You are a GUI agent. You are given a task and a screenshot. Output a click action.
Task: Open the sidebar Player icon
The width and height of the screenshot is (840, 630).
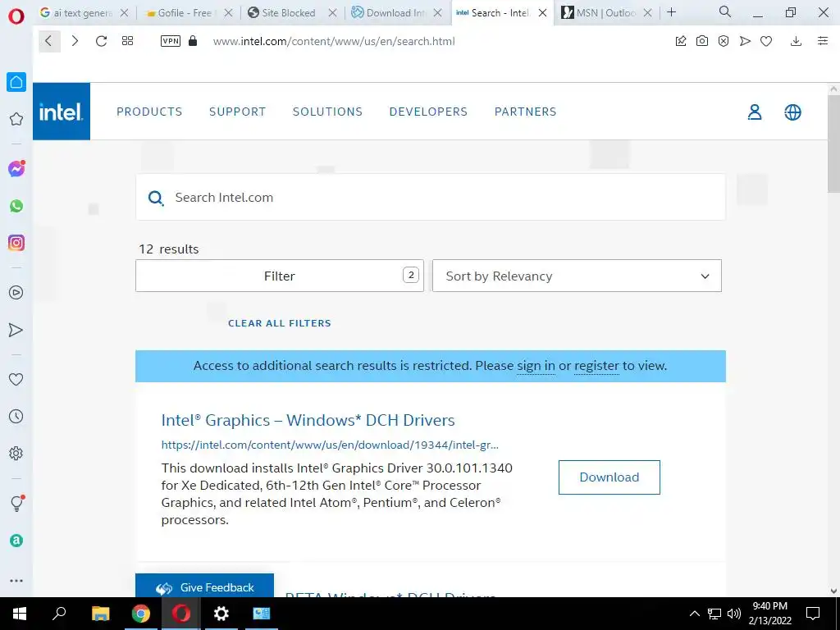[16, 293]
